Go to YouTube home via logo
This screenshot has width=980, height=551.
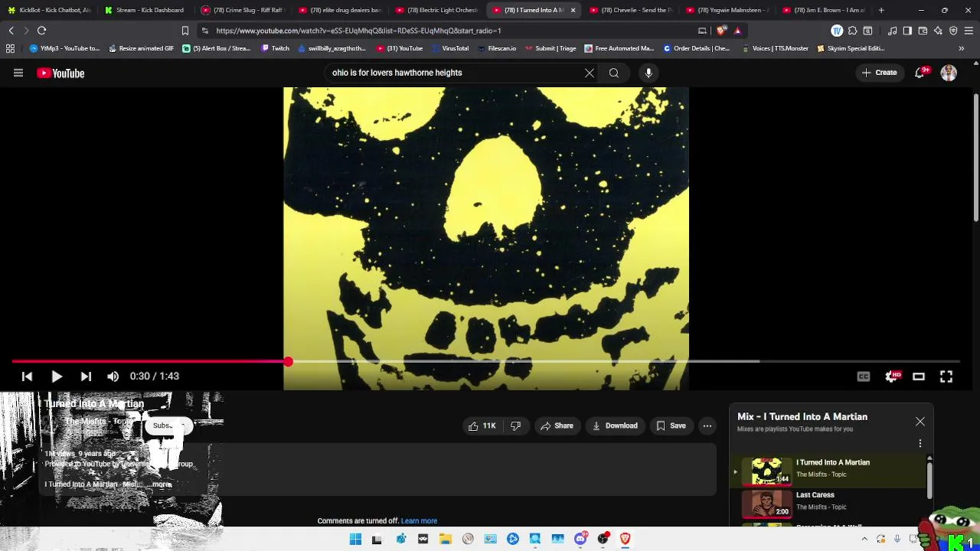[60, 73]
